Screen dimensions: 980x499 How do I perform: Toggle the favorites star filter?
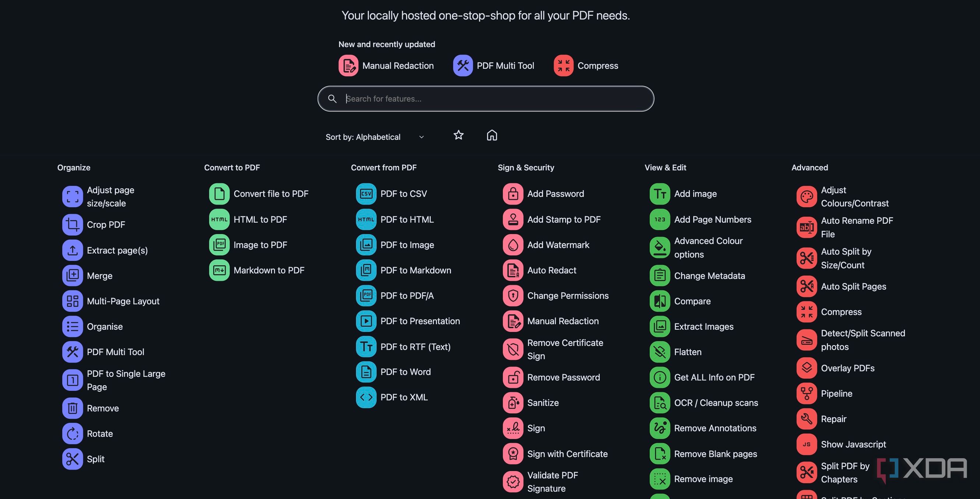(x=458, y=135)
